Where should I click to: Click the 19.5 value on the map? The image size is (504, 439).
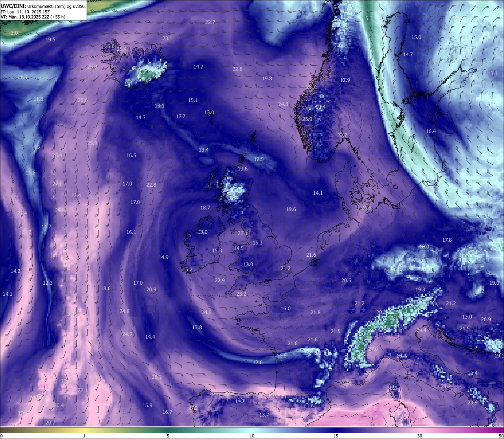[x=50, y=40]
